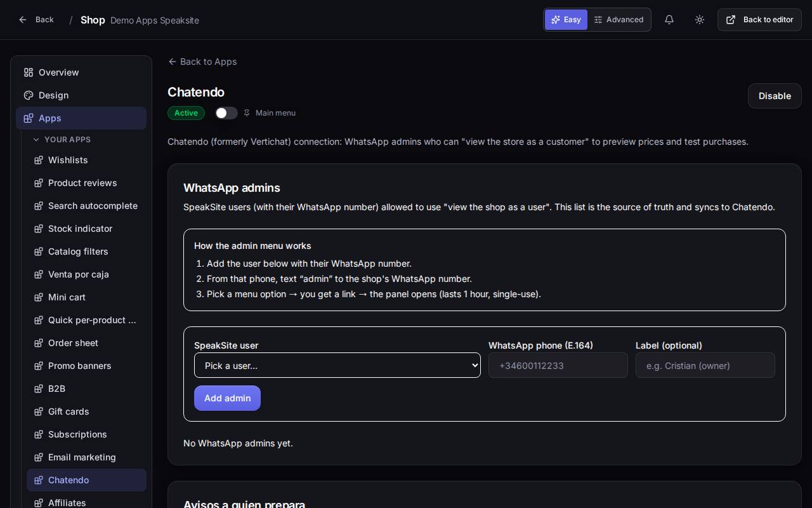Toggle the Main menu switch
Screen dimensions: 812x508
[226, 113]
